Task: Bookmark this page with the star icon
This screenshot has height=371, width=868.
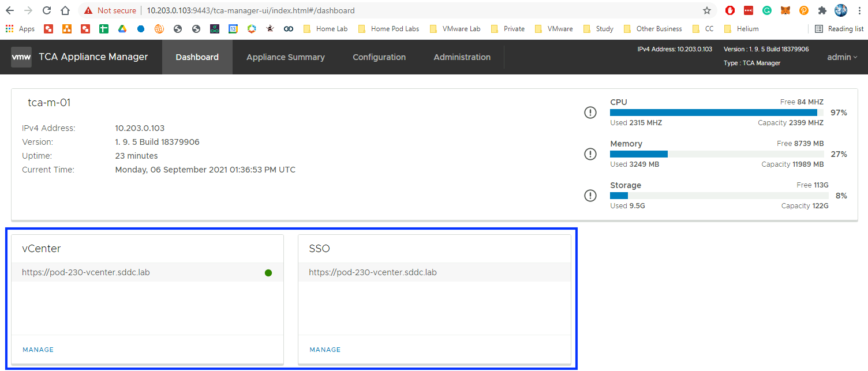Action: pos(706,10)
